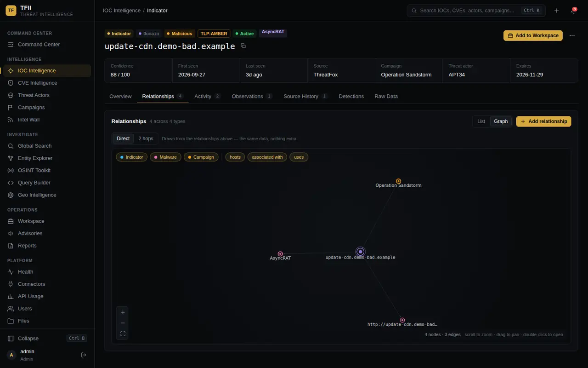
Task: Open the more options ellipsis menu
Action: coord(572,35)
